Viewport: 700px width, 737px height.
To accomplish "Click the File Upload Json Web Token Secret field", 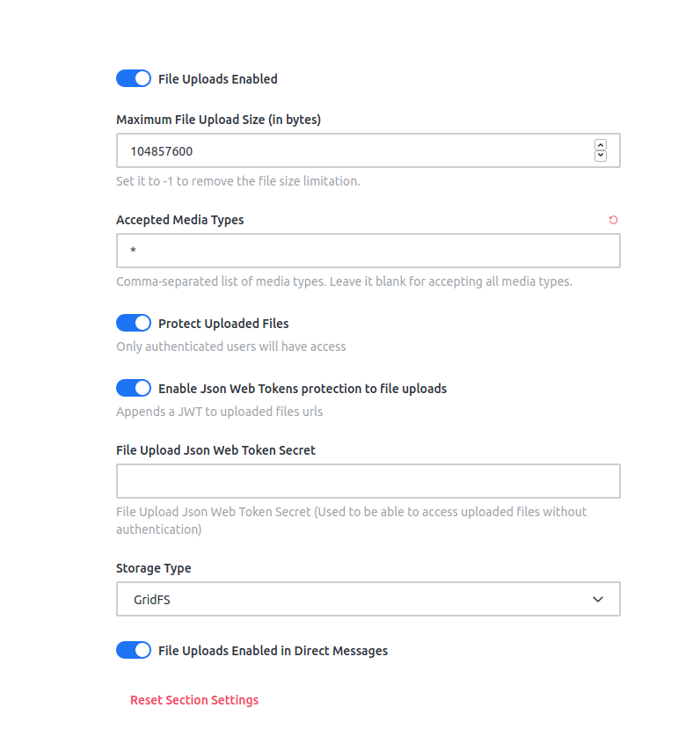I will coord(368,481).
